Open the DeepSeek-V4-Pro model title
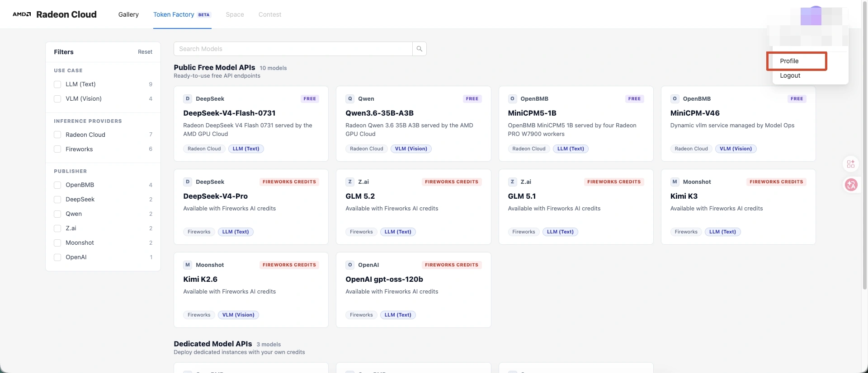868x373 pixels. (216, 196)
